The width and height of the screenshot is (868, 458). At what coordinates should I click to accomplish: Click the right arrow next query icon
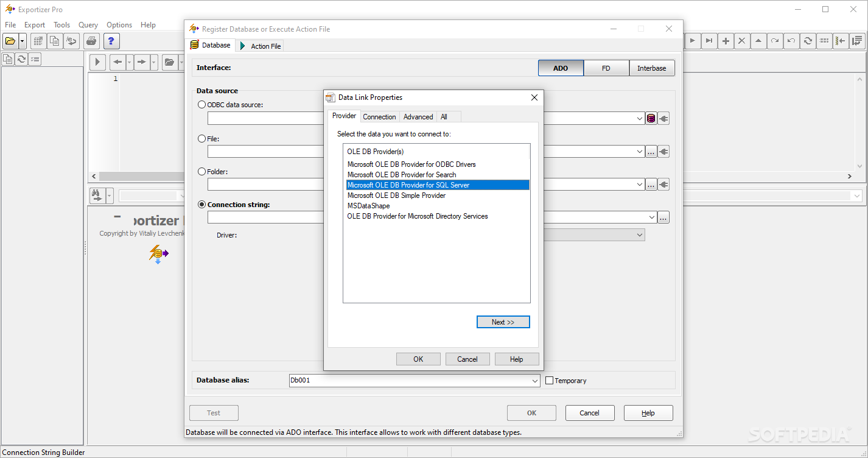click(x=142, y=62)
